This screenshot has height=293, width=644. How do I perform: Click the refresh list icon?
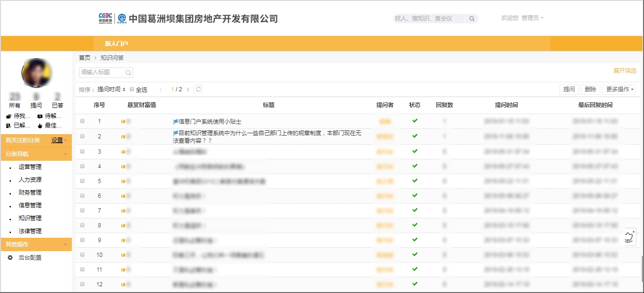tap(198, 89)
